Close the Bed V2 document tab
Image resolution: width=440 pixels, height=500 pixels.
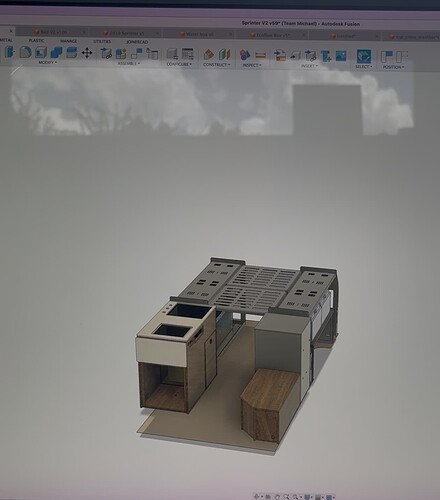(x=84, y=32)
